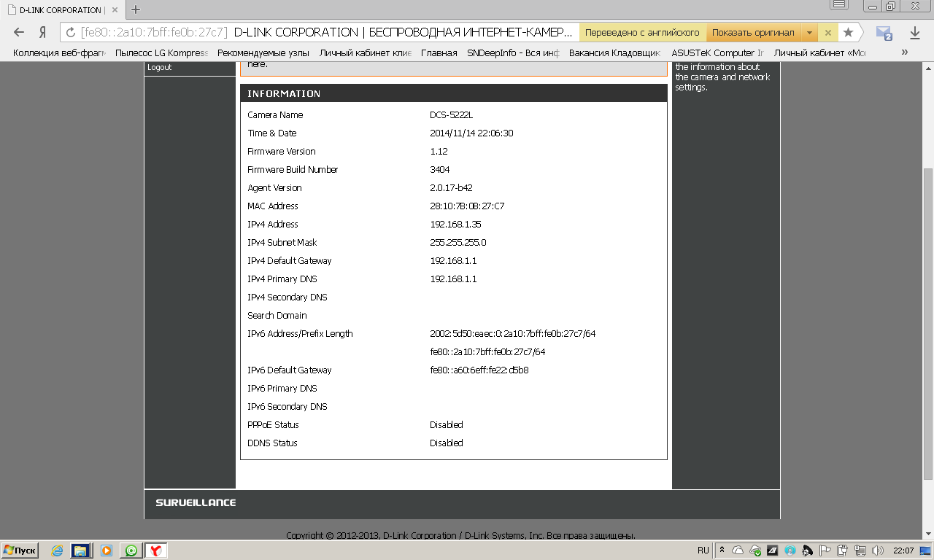Click the page vertical scrollbar

click(x=928, y=321)
